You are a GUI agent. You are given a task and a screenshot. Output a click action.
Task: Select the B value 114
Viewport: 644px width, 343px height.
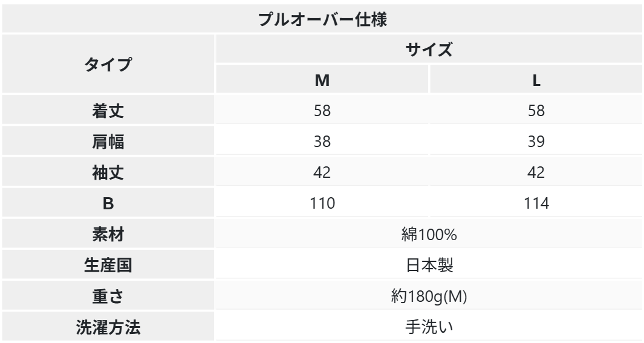click(x=536, y=203)
